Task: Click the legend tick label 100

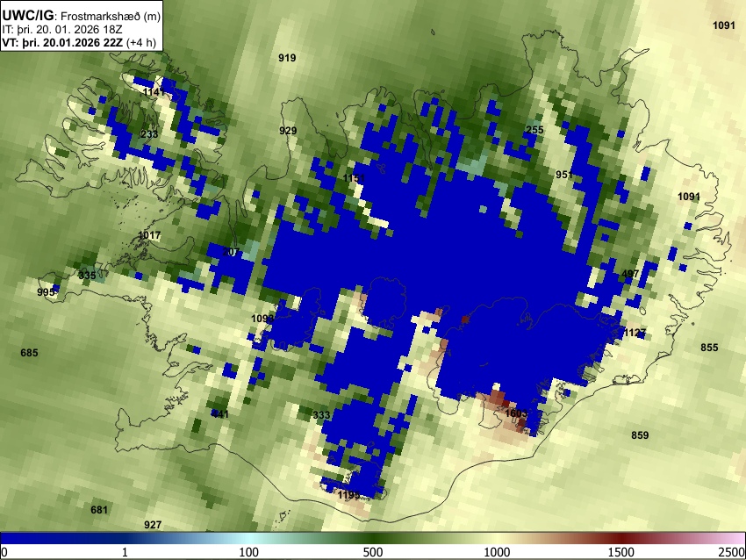Action: click(249, 552)
